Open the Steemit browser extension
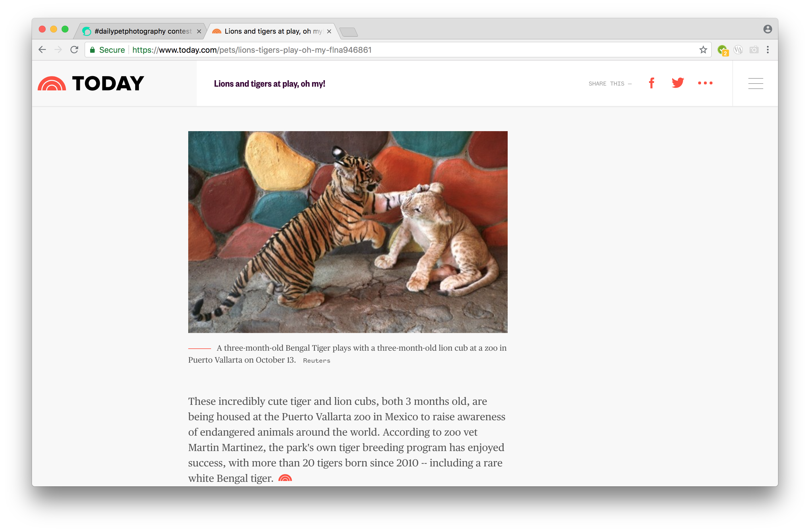810x532 pixels. pos(738,50)
